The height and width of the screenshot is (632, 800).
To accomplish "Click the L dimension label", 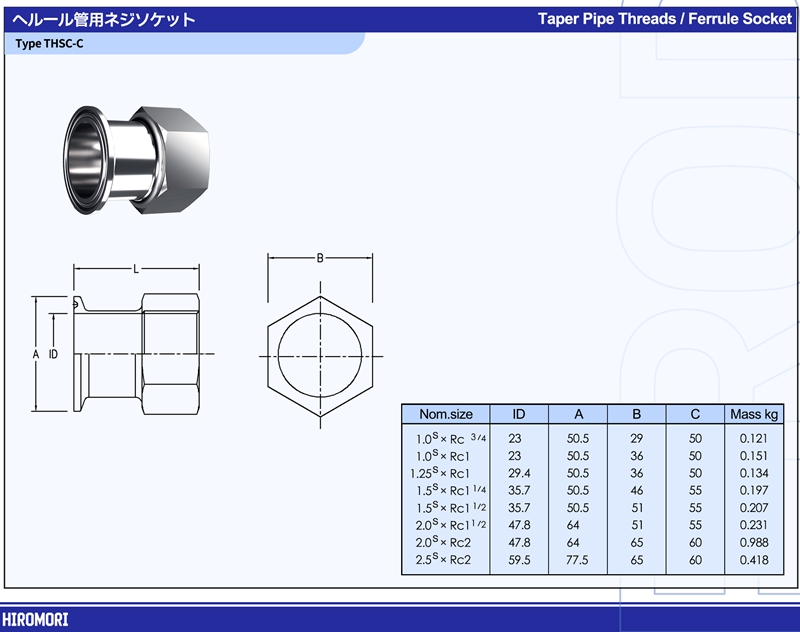I will pos(136,269).
